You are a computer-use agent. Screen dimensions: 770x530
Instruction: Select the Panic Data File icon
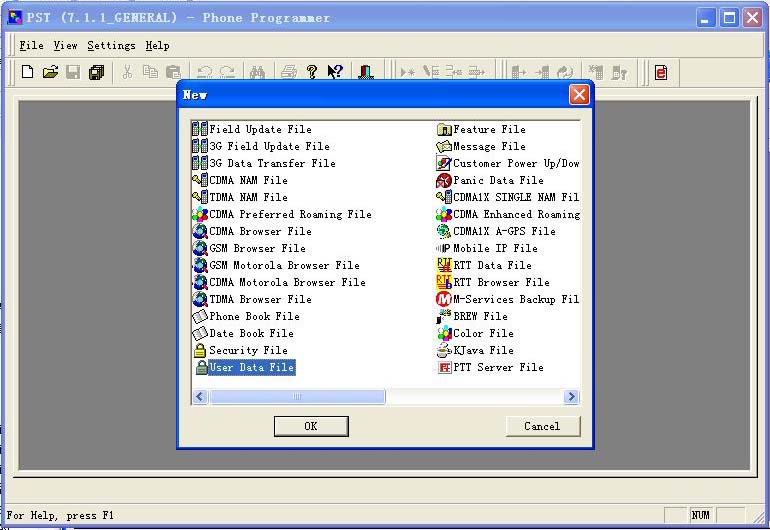(x=443, y=180)
